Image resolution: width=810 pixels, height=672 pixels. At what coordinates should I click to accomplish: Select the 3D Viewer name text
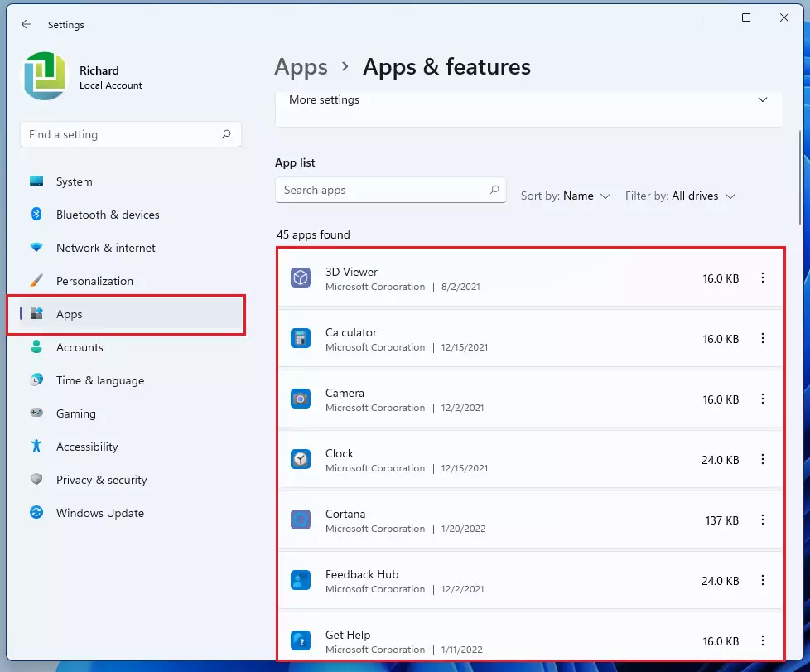[351, 272]
